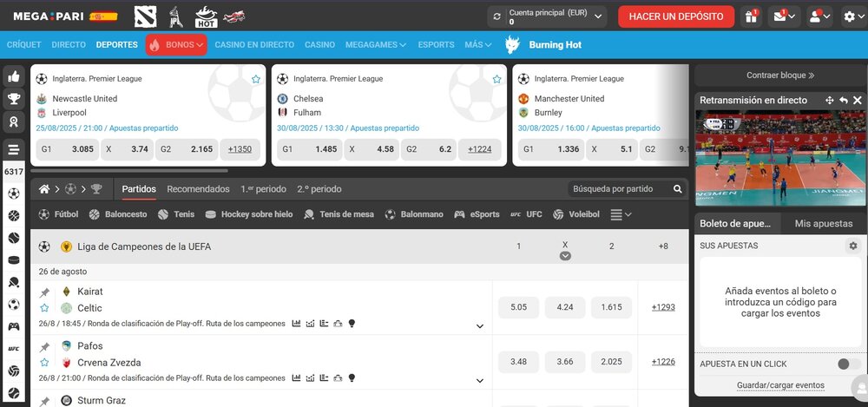The width and height of the screenshot is (868, 407).
Task: Click the award ribbon icon in sidebar
Action: coord(14,122)
